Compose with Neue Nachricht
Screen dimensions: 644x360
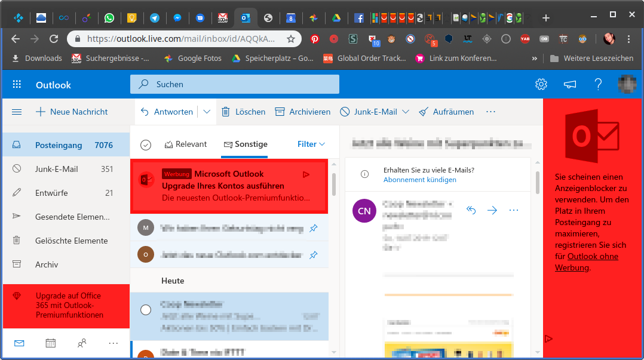(x=72, y=112)
